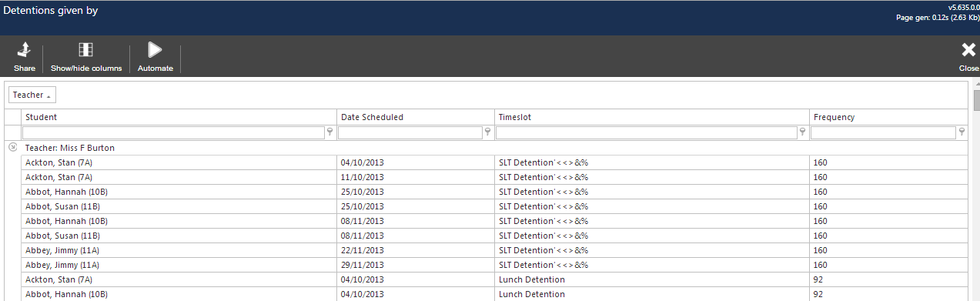980x301 pixels.
Task: Open filter icon for Timeslot column
Action: [x=803, y=132]
